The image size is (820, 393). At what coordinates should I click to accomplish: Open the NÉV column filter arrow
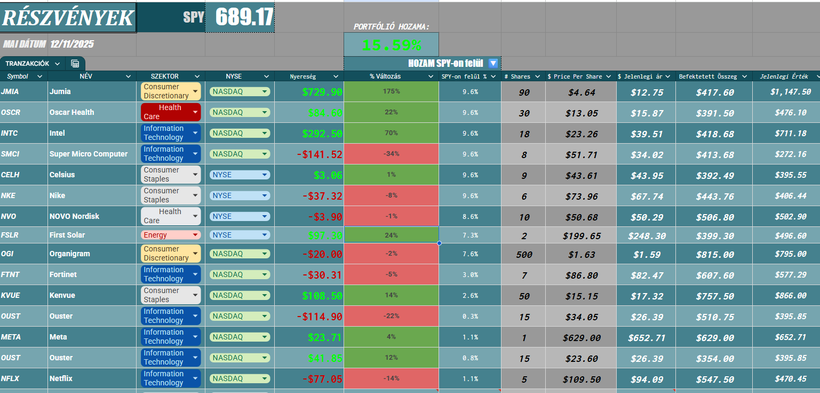pos(129,76)
